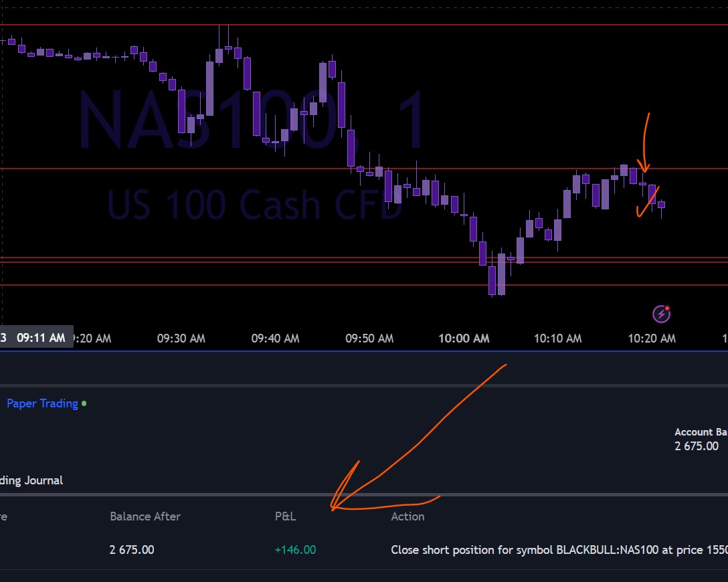Click the P&L column header
The width and height of the screenshot is (728, 582).
[285, 516]
